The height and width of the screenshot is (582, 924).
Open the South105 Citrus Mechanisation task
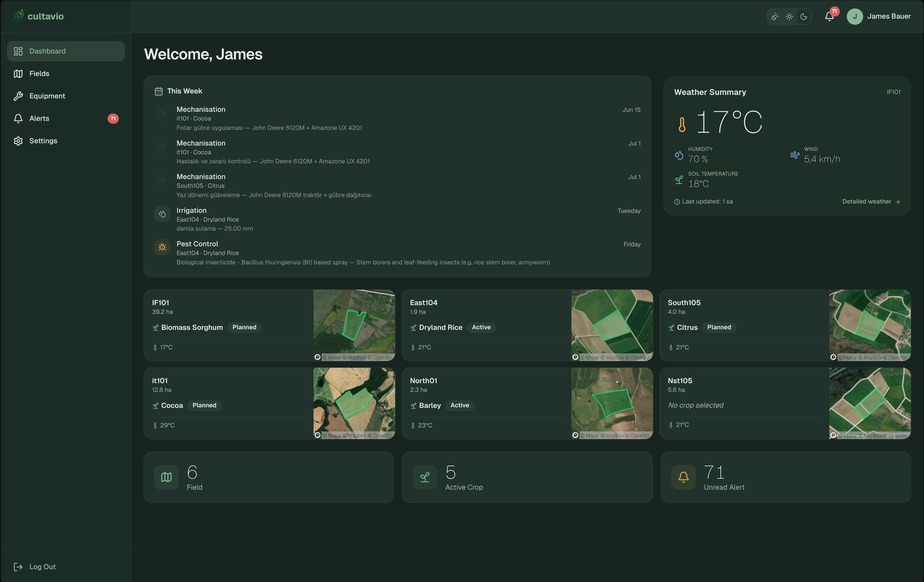tap(397, 185)
